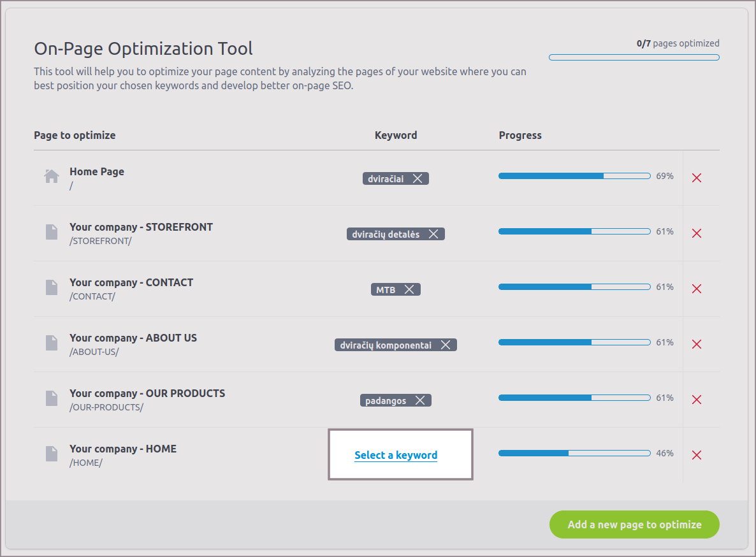Remove the 'dviračiai' keyword tag
This screenshot has height=557, width=756.
tap(418, 179)
